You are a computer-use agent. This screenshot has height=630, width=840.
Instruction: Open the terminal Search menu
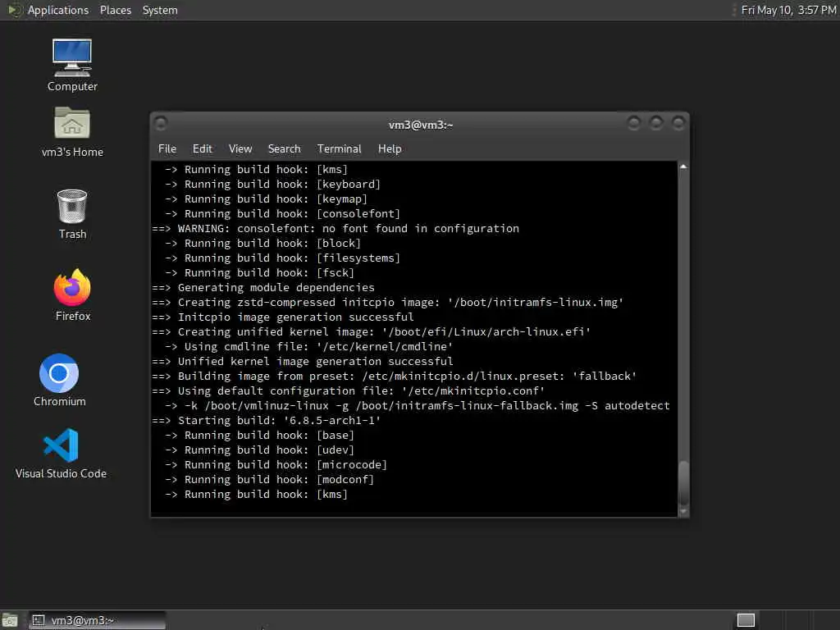[284, 149]
